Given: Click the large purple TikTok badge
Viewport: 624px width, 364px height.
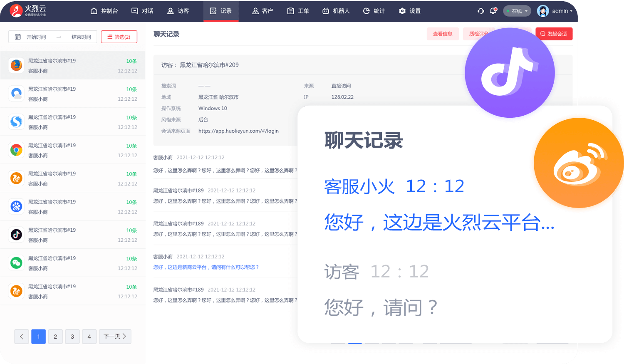Looking at the screenshot, I should click(x=510, y=73).
